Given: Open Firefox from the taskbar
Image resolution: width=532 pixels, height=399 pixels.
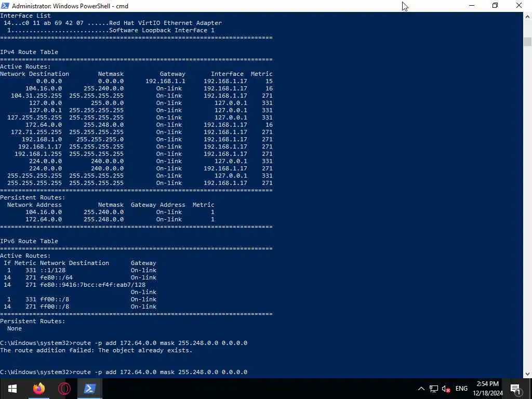Looking at the screenshot, I should pyautogui.click(x=38, y=389).
